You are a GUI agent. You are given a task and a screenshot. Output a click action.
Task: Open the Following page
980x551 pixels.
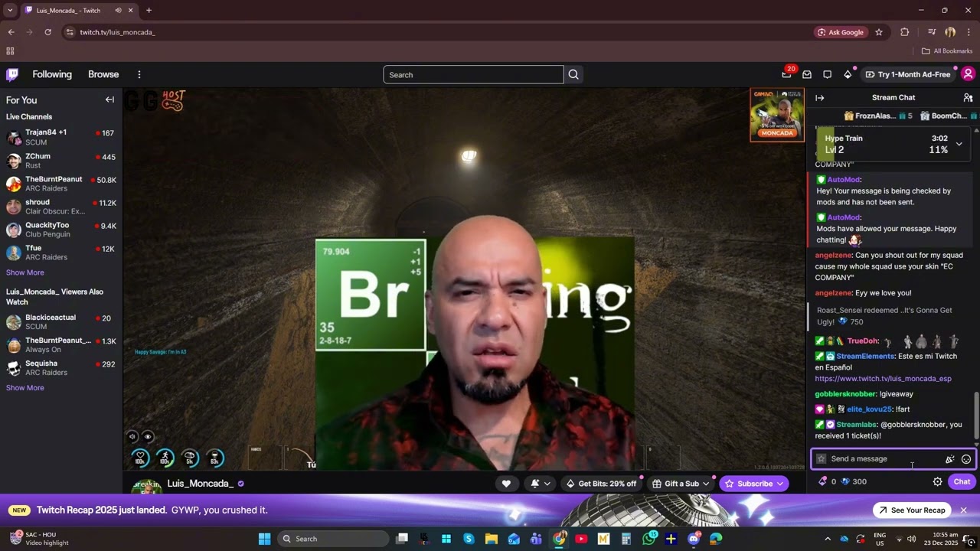52,74
